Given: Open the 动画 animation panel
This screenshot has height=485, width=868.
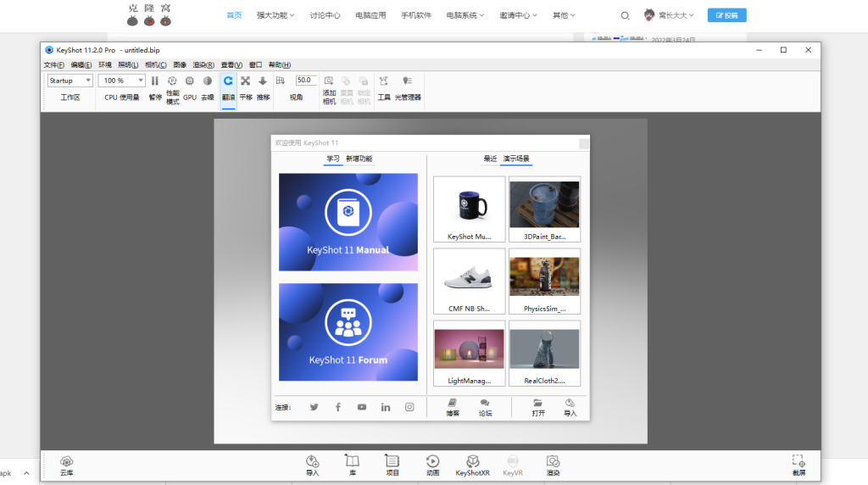Looking at the screenshot, I should [432, 465].
